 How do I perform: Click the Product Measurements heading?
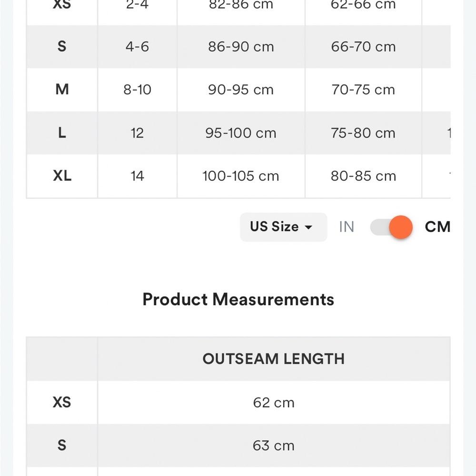(x=238, y=299)
